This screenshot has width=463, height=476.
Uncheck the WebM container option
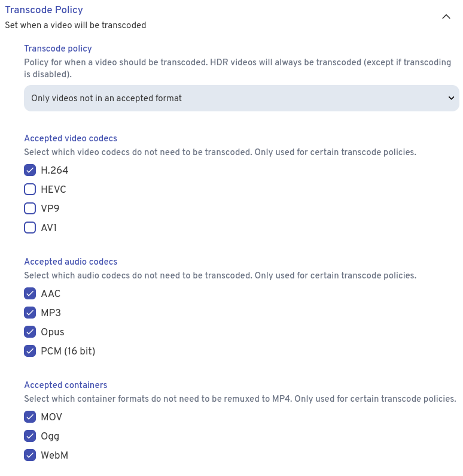pos(30,456)
